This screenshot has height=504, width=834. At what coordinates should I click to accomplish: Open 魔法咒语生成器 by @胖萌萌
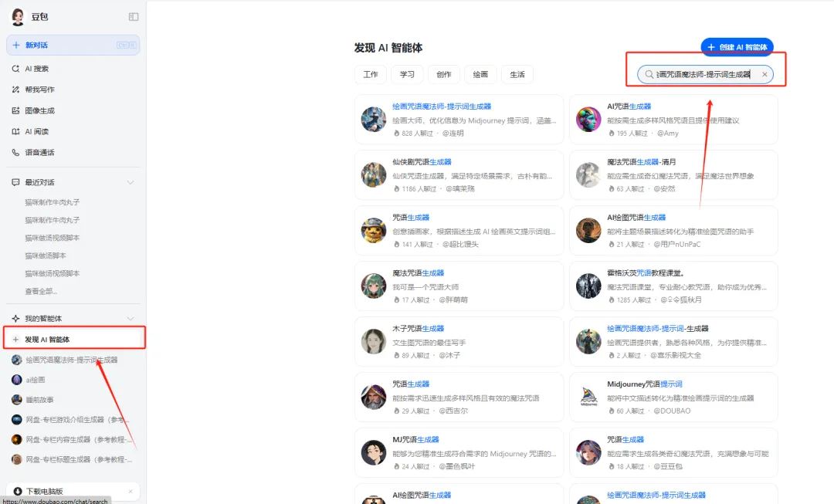[x=459, y=286]
